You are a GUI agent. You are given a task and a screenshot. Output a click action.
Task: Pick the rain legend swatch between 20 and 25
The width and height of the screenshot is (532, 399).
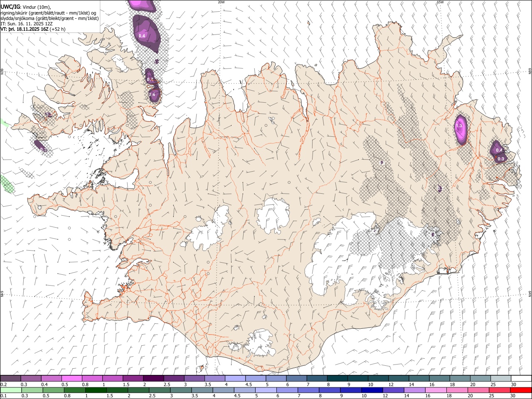coord(478,390)
